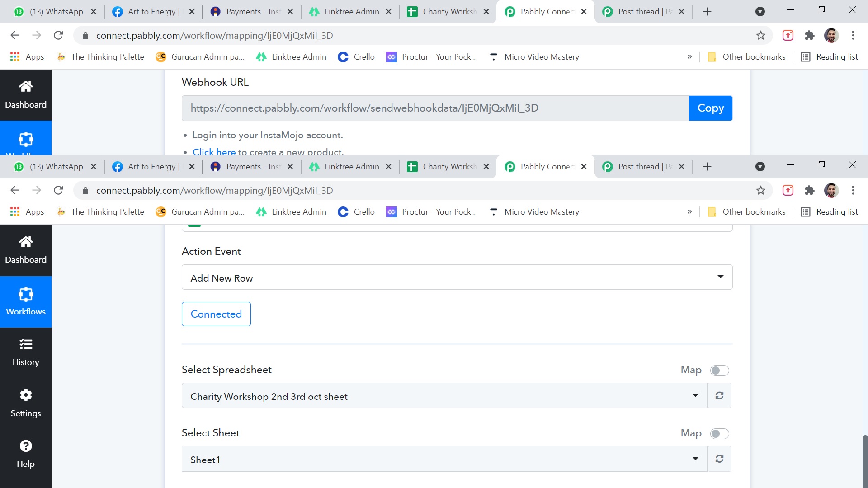Open Settings in the Pabbly sidebar
868x488 pixels.
click(x=26, y=404)
